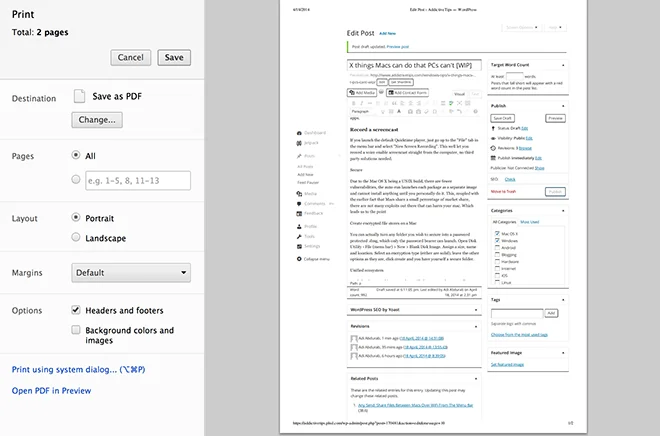
Task: Click the Dashboard icon in preview sidebar
Action: pyautogui.click(x=299, y=133)
